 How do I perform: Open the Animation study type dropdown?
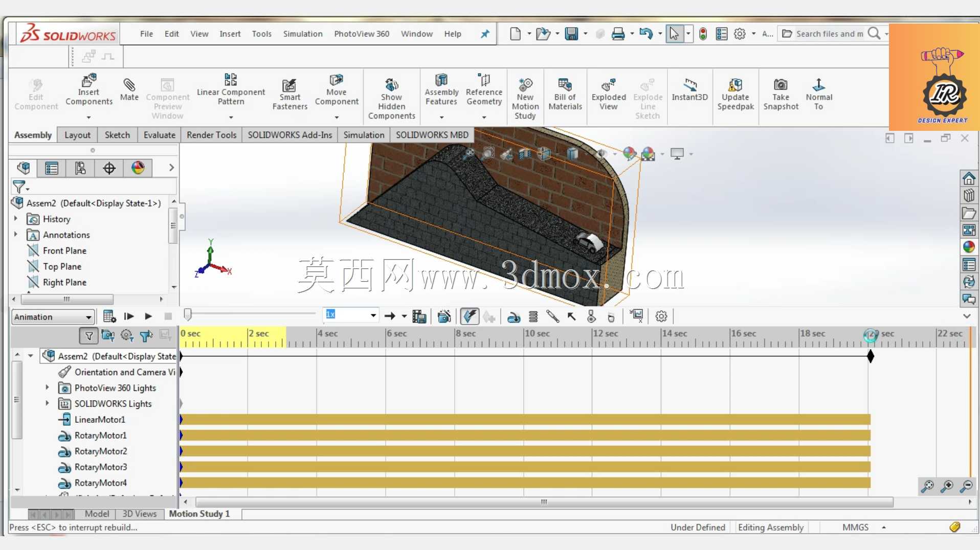pyautogui.click(x=53, y=317)
